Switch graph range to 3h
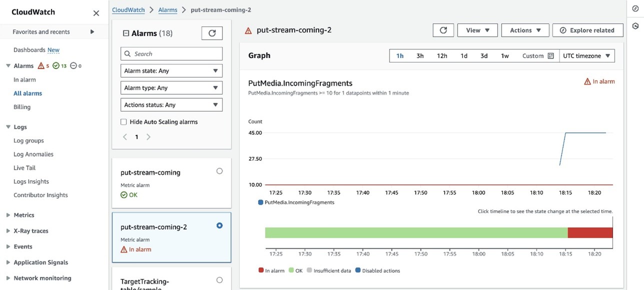This screenshot has height=290, width=644. tap(420, 56)
